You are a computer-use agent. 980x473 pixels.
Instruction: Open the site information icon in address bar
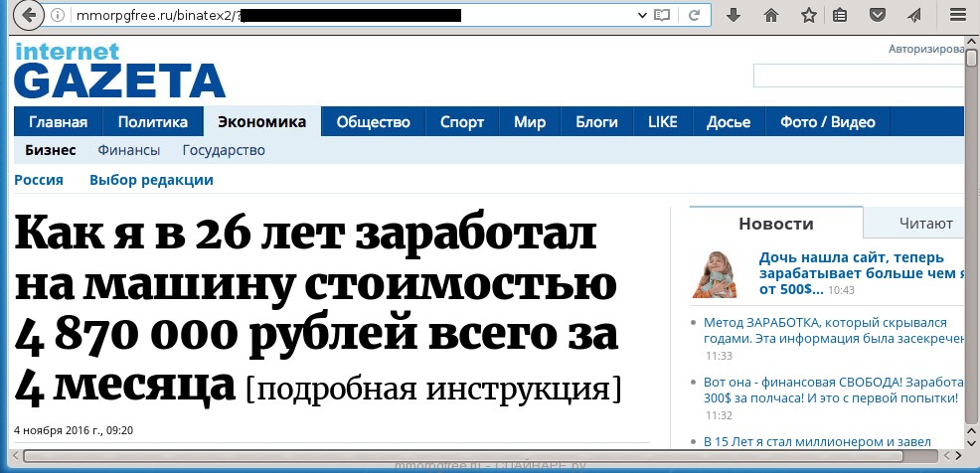tap(59, 16)
